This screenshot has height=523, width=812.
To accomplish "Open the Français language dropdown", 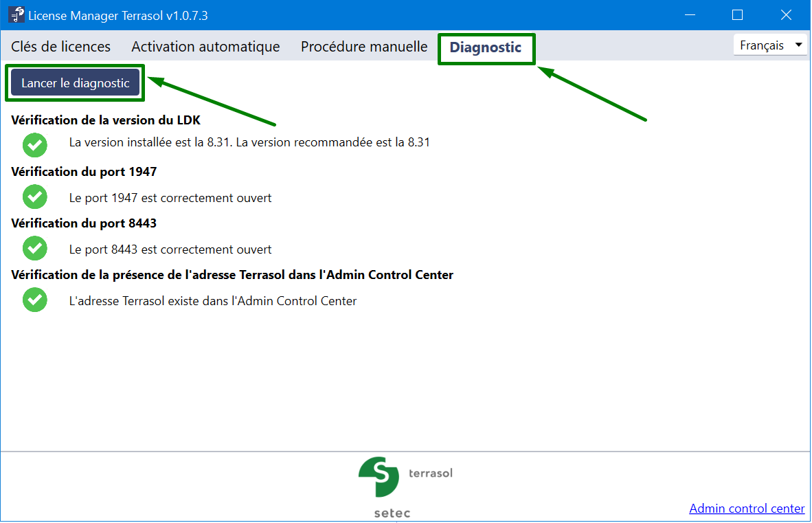I will 770,45.
